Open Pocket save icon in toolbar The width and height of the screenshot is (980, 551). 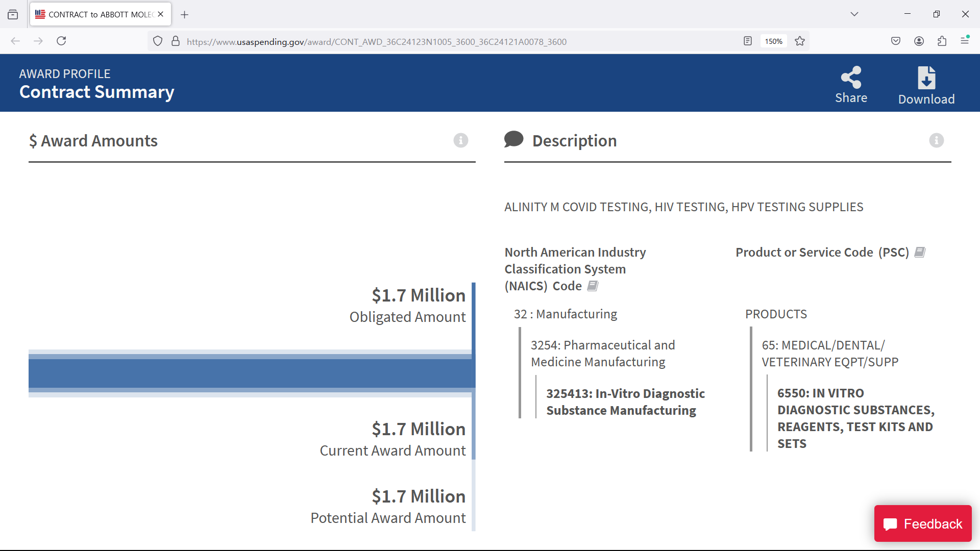(x=896, y=41)
